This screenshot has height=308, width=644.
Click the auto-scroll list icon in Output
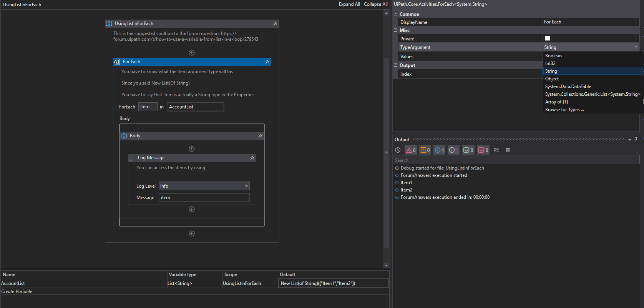click(496, 150)
